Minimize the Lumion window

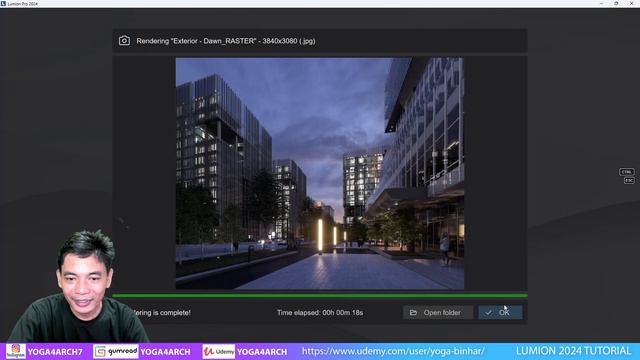pyautogui.click(x=601, y=3)
